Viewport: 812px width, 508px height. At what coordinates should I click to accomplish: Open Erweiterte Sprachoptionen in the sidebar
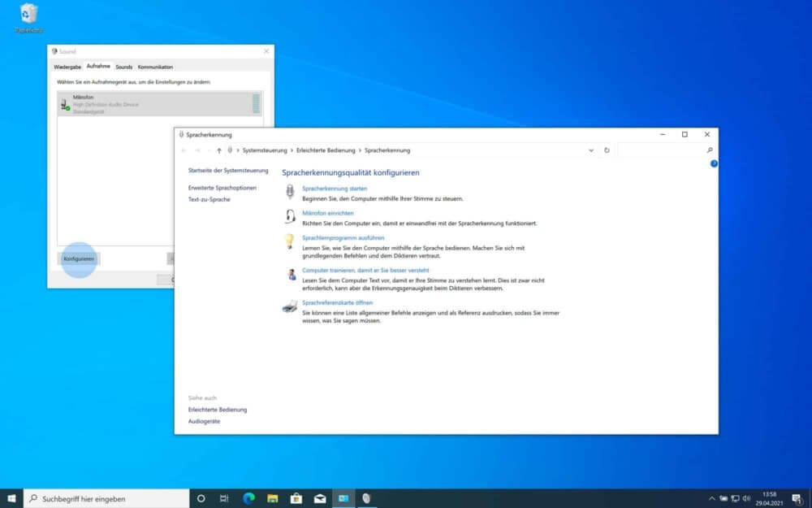click(x=222, y=188)
